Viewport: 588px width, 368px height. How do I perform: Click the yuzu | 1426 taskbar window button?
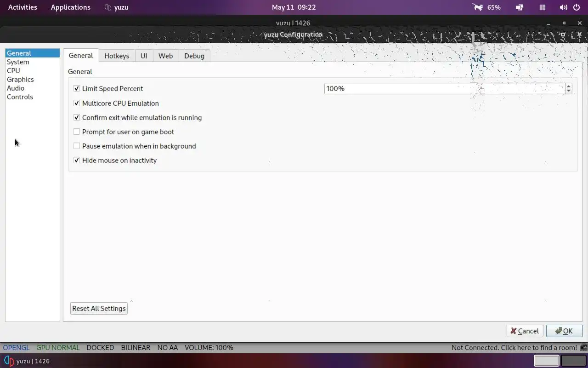(28, 361)
